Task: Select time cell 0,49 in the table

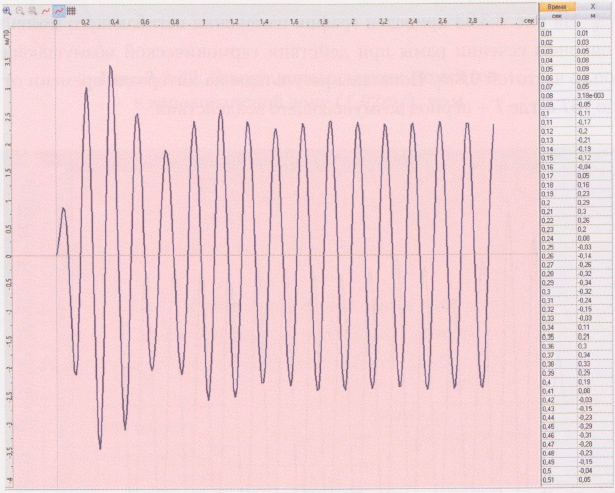Action: 558,462
